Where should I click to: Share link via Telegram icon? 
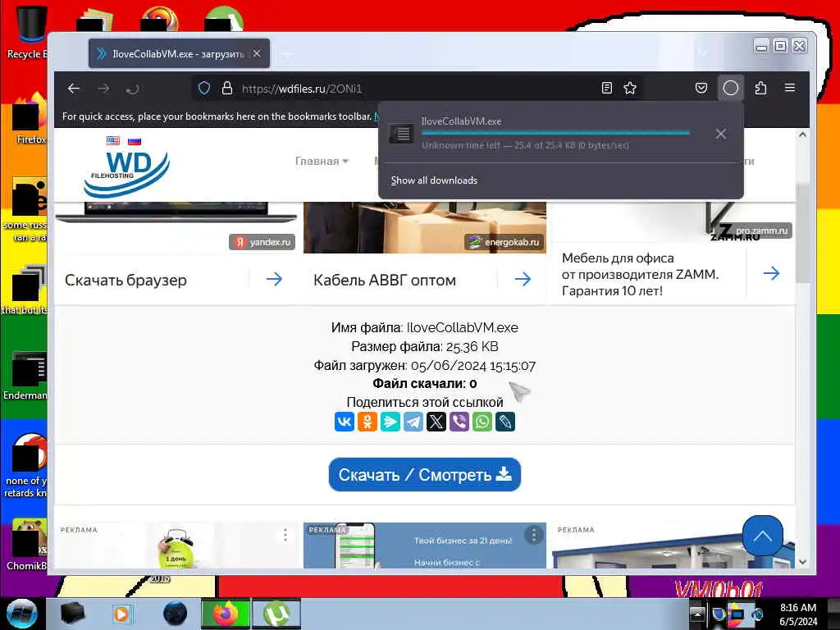[413, 422]
